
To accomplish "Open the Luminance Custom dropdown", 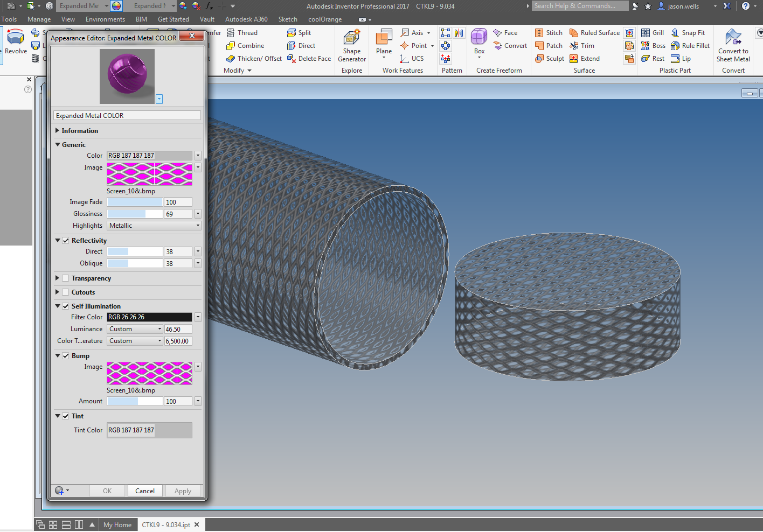I will pos(135,329).
